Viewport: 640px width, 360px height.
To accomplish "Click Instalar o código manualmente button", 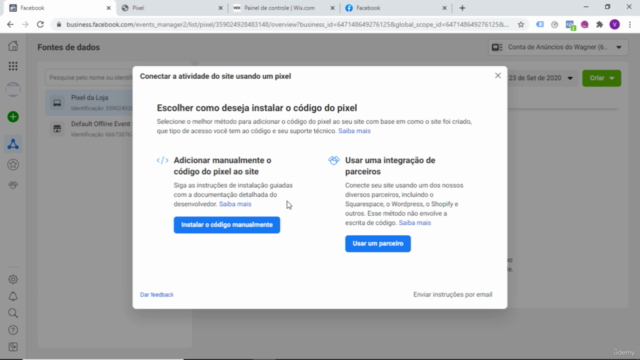I will [227, 225].
